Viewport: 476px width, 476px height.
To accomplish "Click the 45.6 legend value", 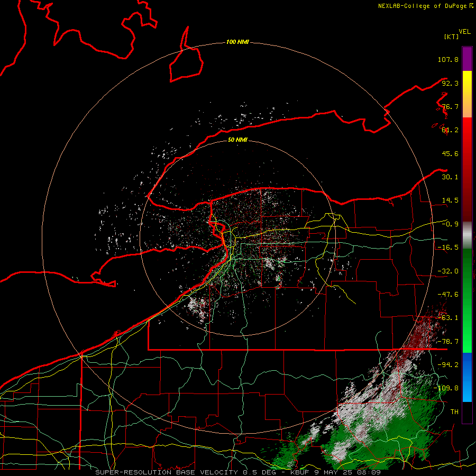I will point(450,153).
